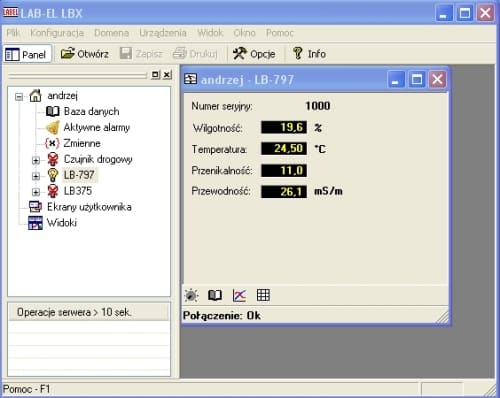Viewport: 500px width, 398px height.
Task: Float the side panel with dock icon
Action: [x=155, y=75]
